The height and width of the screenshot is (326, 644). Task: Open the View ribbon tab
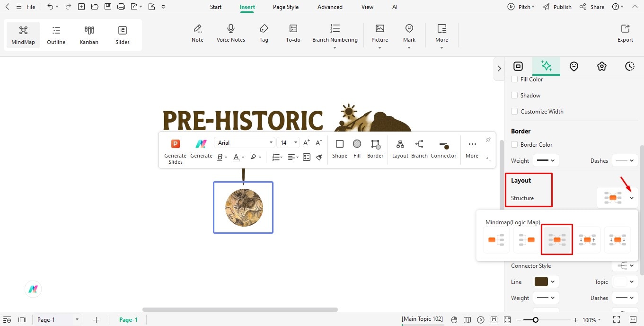pos(367,7)
